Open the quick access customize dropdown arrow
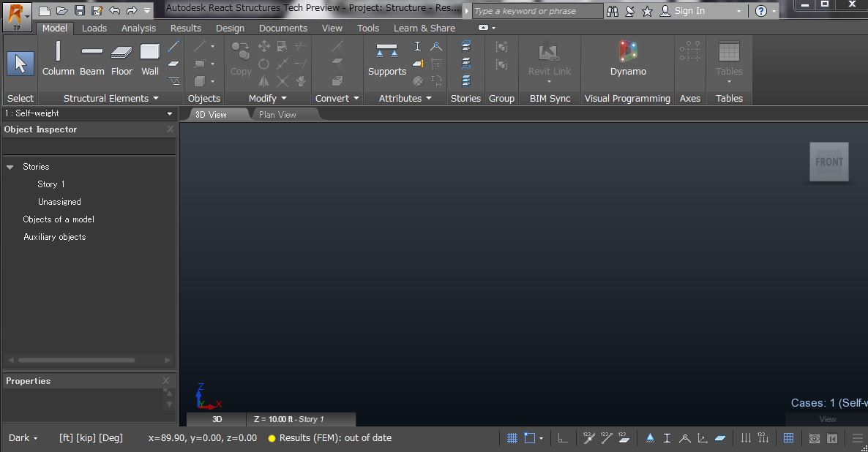 [x=147, y=10]
